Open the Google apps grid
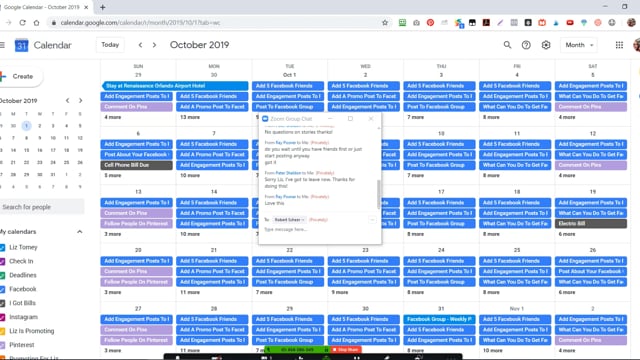This screenshot has width=640, height=360. point(619,45)
